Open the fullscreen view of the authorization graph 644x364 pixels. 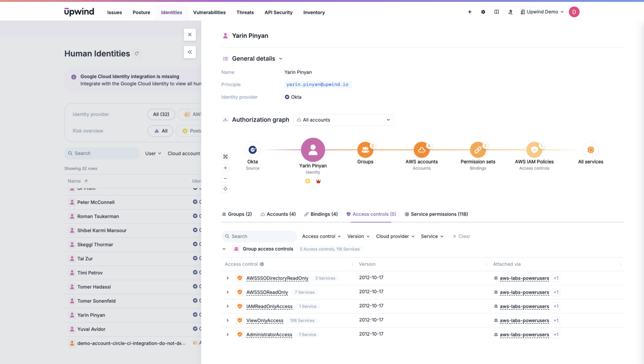[225, 156]
